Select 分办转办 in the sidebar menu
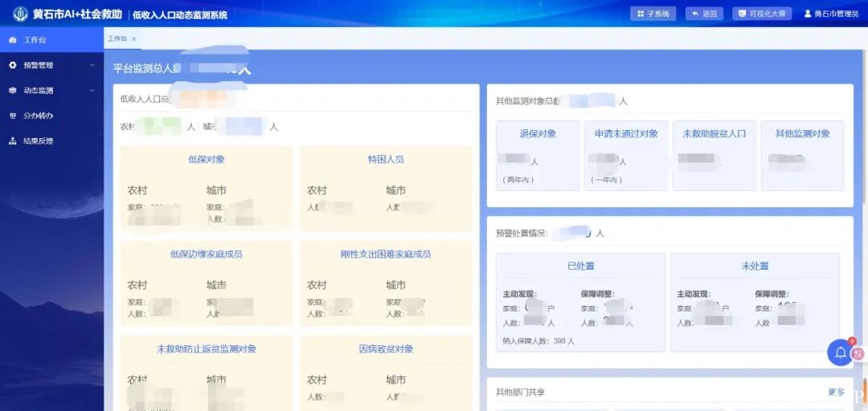868x411 pixels. (39, 116)
